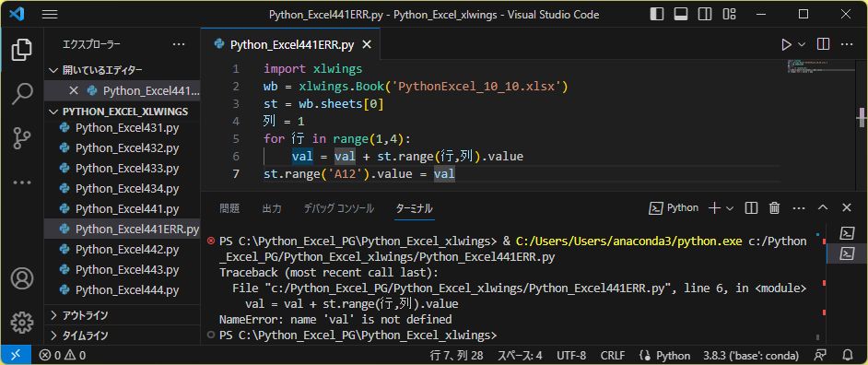868x365 pixels.
Task: Click the VS Code logo icon
Action: pyautogui.click(x=17, y=15)
